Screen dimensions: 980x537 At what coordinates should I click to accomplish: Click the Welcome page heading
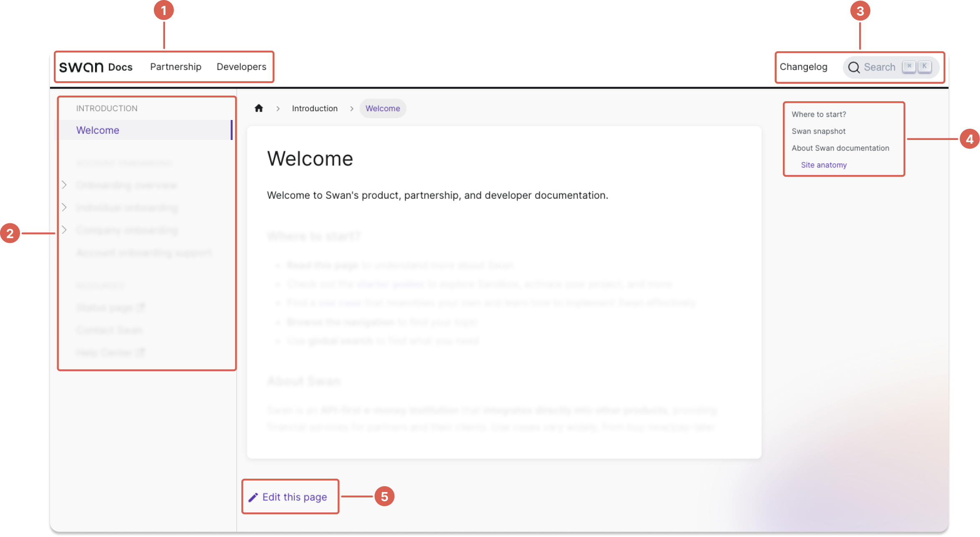pos(310,159)
